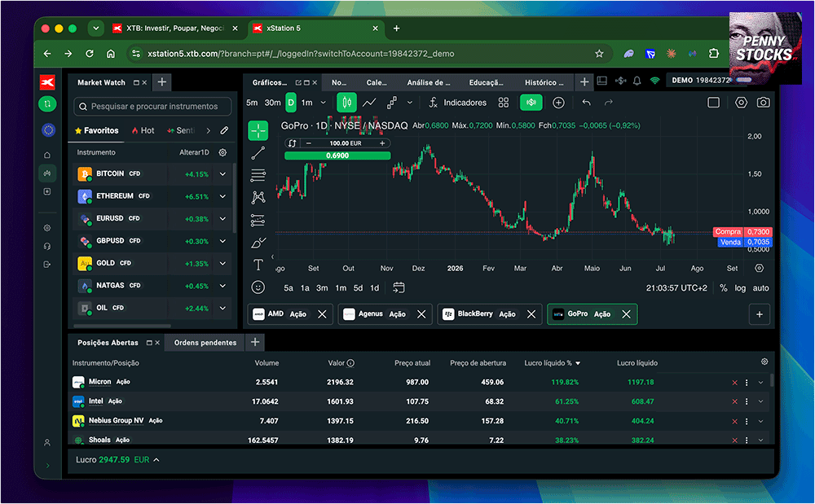Select the brush drawing tool
This screenshot has width=815, height=504.
(x=258, y=243)
